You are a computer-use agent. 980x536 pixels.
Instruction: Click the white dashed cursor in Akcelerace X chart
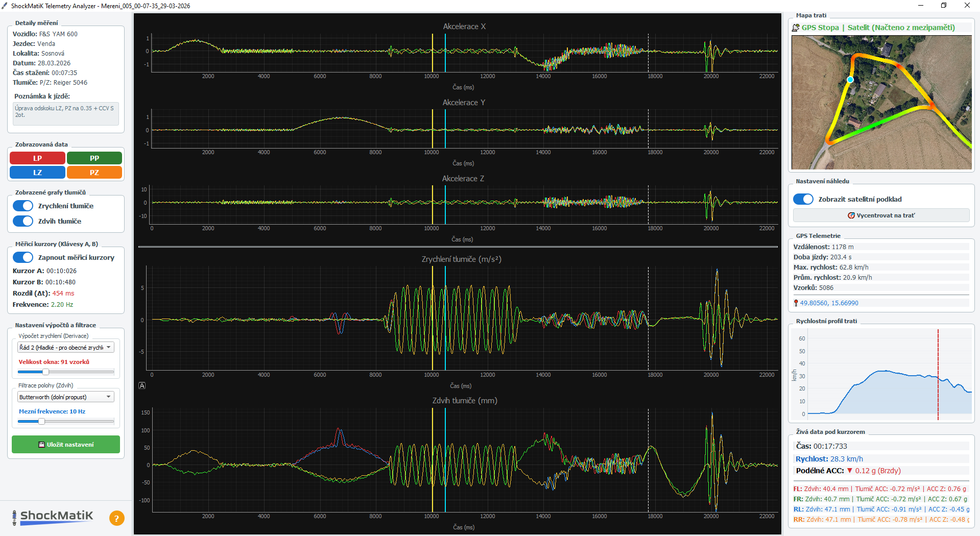click(649, 53)
